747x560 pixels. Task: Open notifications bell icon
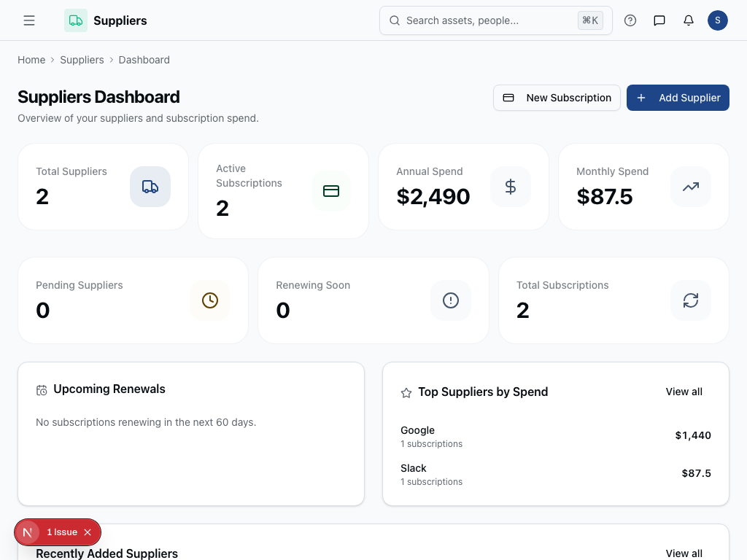[689, 20]
